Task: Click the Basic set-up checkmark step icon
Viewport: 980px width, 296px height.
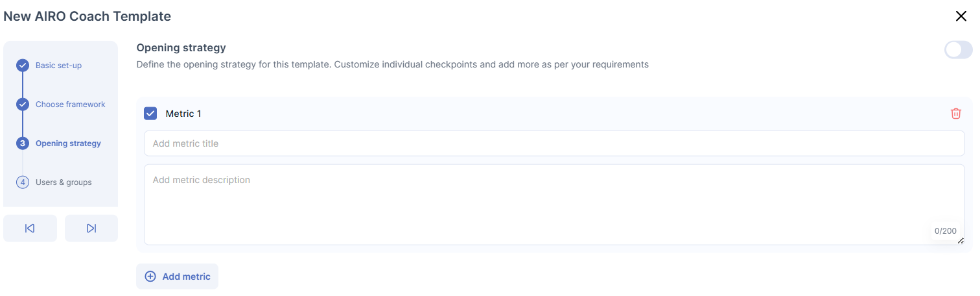Action: pos(23,66)
